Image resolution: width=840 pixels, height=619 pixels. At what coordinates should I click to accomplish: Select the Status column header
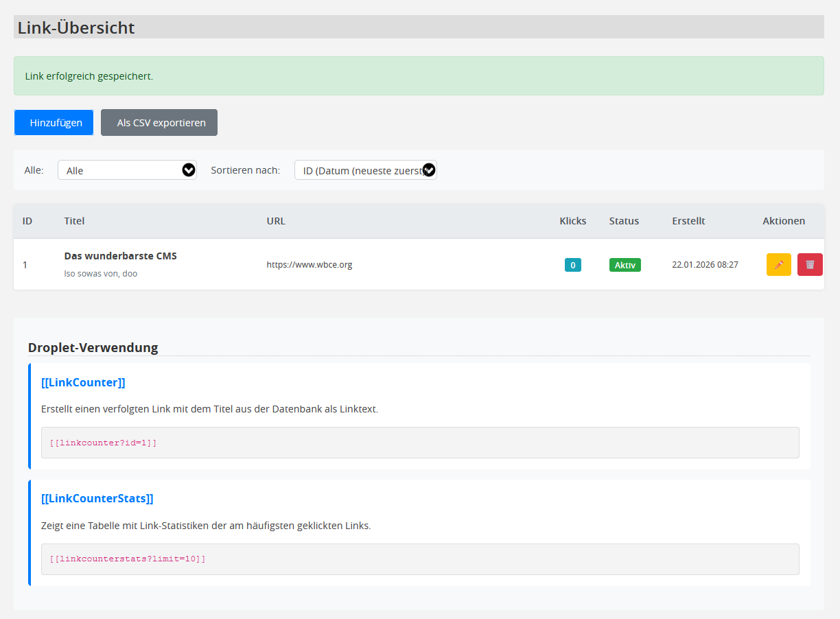pyautogui.click(x=624, y=221)
